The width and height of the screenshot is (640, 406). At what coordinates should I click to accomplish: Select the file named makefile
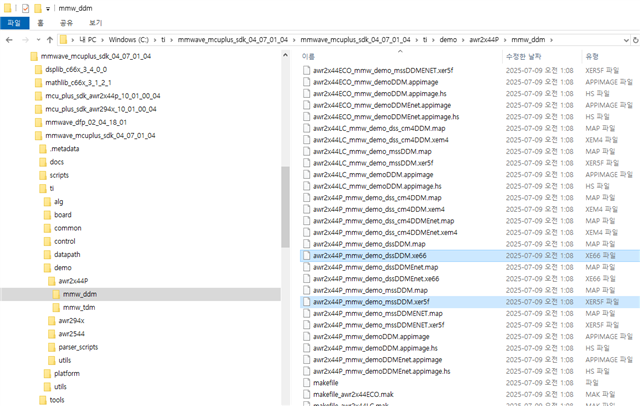325,383
